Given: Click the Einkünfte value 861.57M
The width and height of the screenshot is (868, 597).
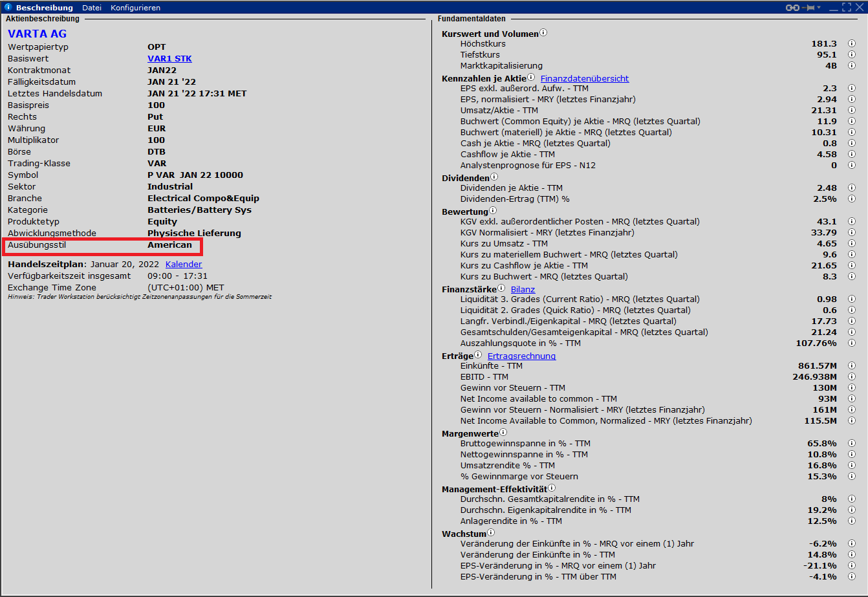Looking at the screenshot, I should coord(818,366).
